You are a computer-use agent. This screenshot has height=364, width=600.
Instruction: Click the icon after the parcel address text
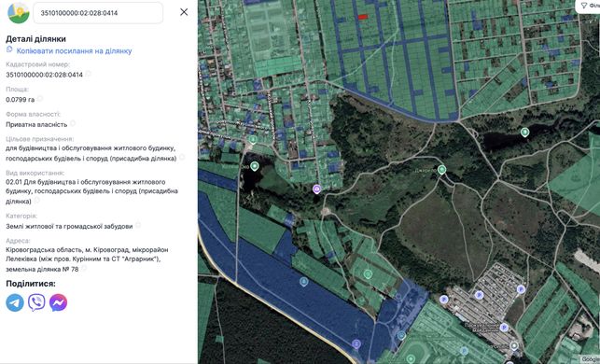tap(83, 268)
